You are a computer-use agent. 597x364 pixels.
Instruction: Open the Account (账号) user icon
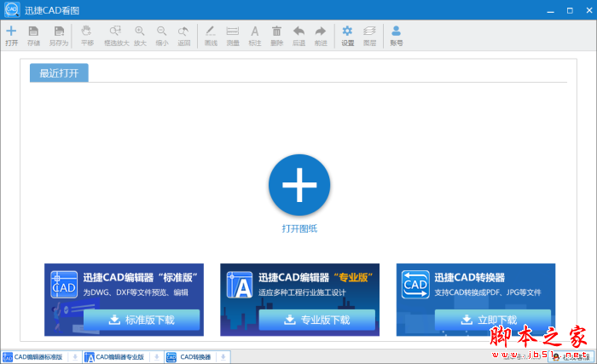pos(396,35)
